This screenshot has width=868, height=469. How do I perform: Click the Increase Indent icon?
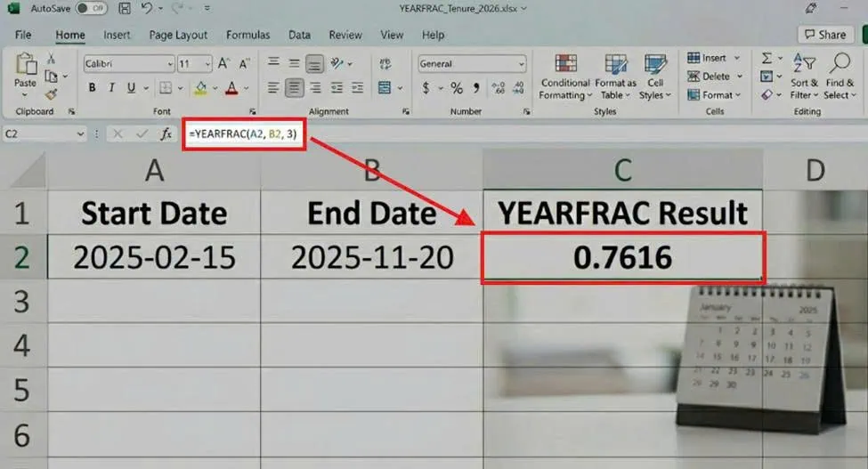point(358,87)
